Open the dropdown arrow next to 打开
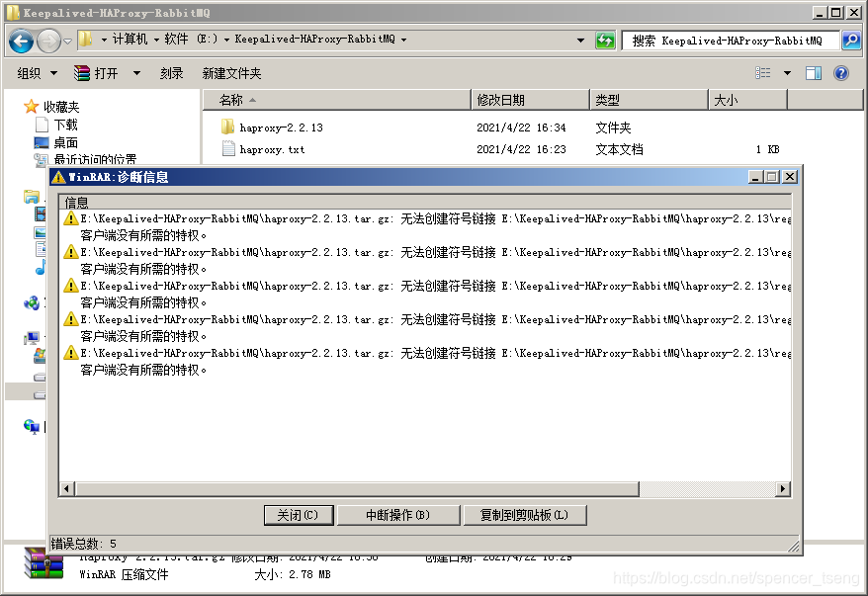Viewport: 868px width, 596px height. coord(136,73)
